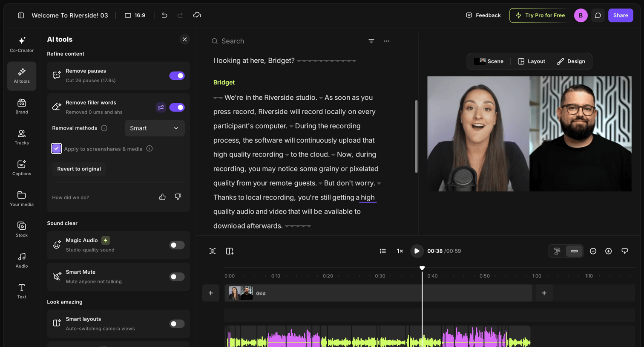Open the timeline list view icon
The height and width of the screenshot is (347, 644).
pos(383,251)
